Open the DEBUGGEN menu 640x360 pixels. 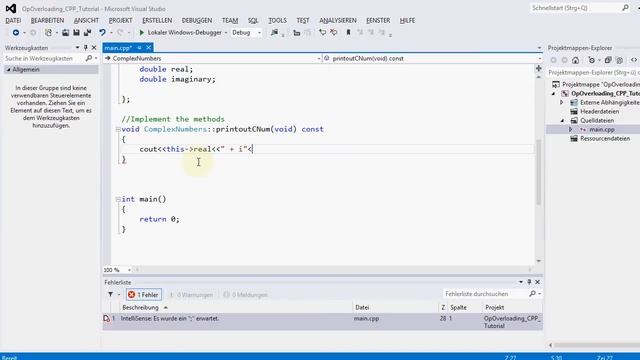click(x=197, y=20)
